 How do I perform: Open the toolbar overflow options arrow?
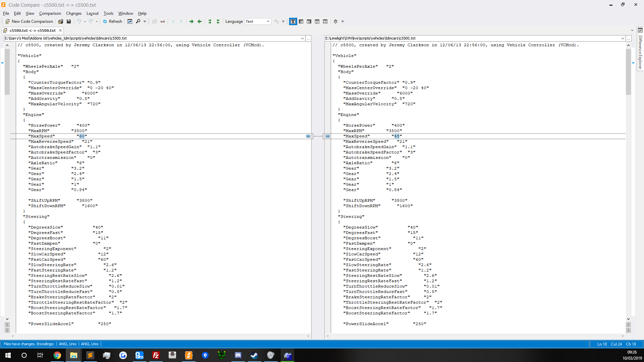click(x=342, y=21)
